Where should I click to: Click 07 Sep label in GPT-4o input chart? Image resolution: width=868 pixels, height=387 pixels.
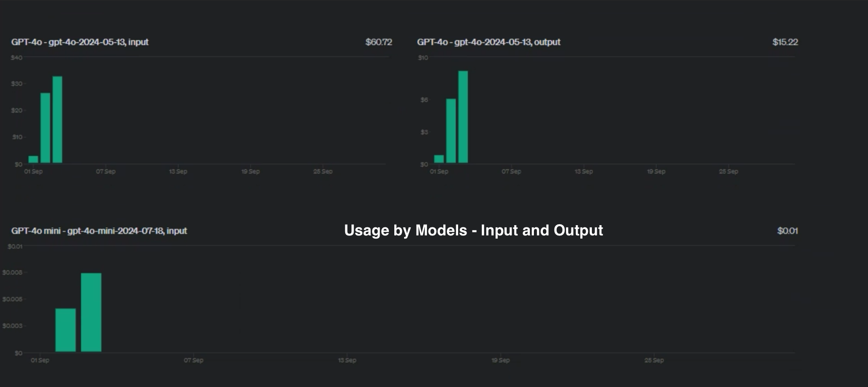pos(106,172)
